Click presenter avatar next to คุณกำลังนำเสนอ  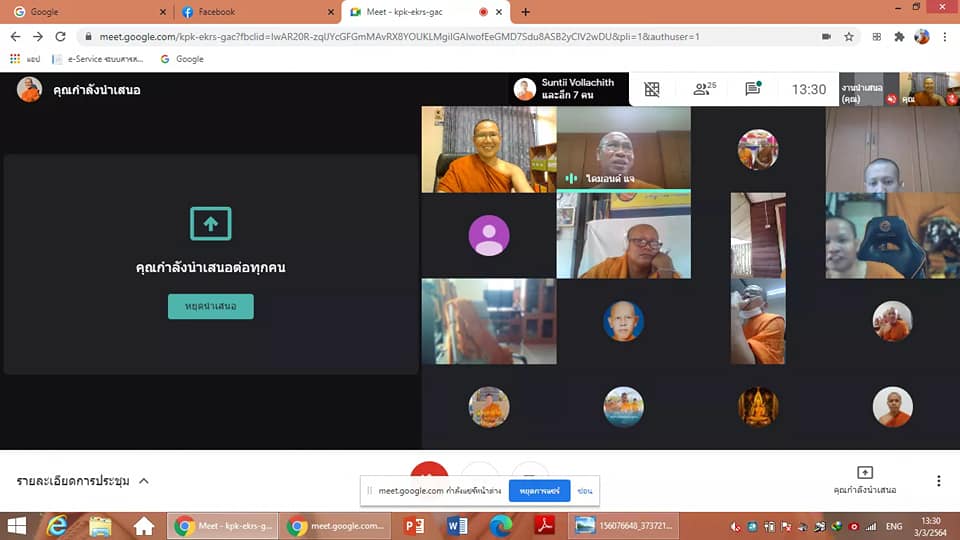pos(29,89)
